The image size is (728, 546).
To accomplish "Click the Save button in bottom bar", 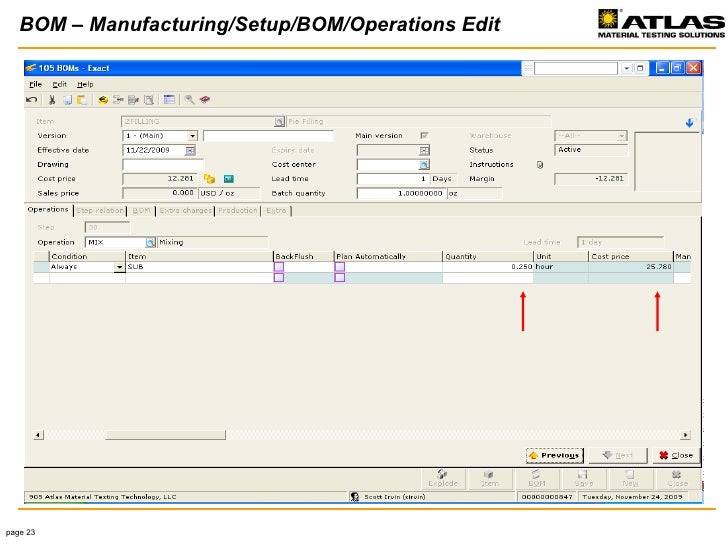I will pyautogui.click(x=584, y=479).
